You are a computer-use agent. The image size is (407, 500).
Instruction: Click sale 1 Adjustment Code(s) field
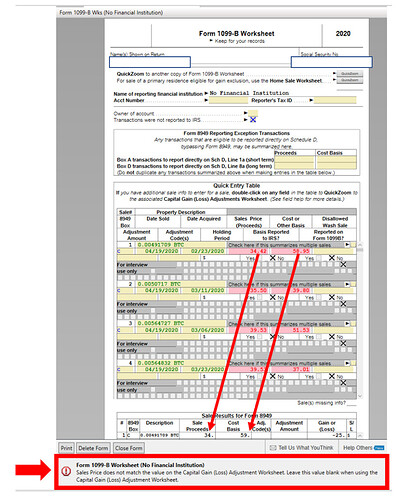click(x=180, y=258)
